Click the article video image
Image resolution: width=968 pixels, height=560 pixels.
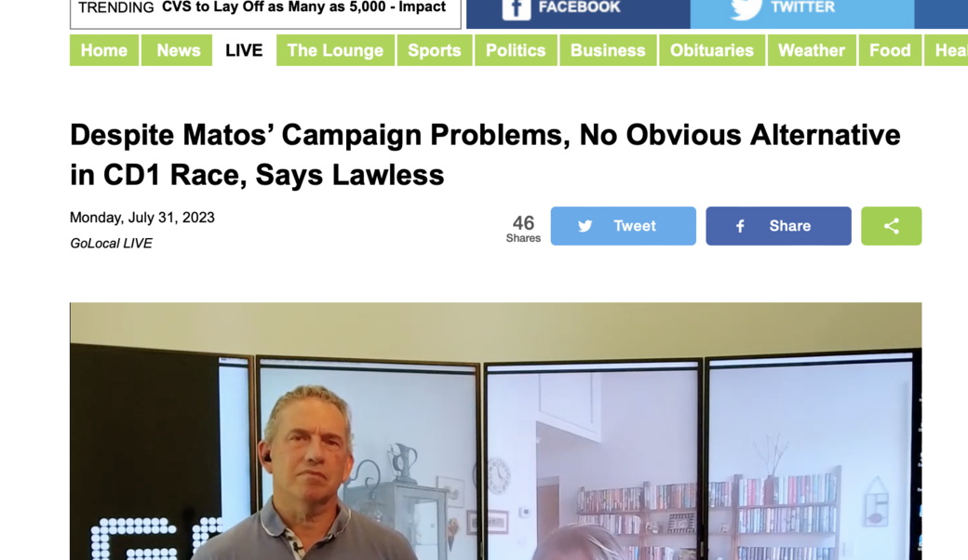click(x=495, y=431)
